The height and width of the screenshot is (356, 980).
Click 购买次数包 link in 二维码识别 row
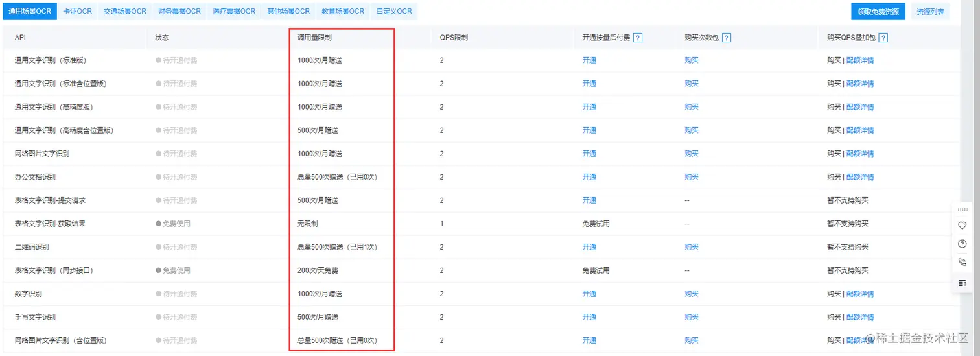(x=692, y=247)
